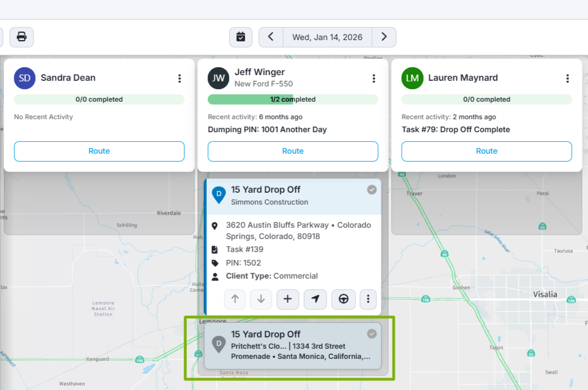Click Task #79: Drop Off Complete activity

click(456, 130)
